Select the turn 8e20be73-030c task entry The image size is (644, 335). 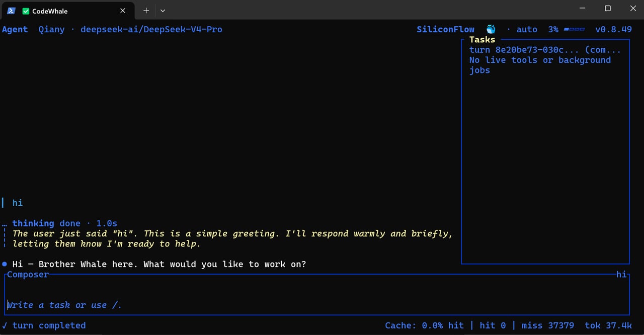[x=545, y=50]
